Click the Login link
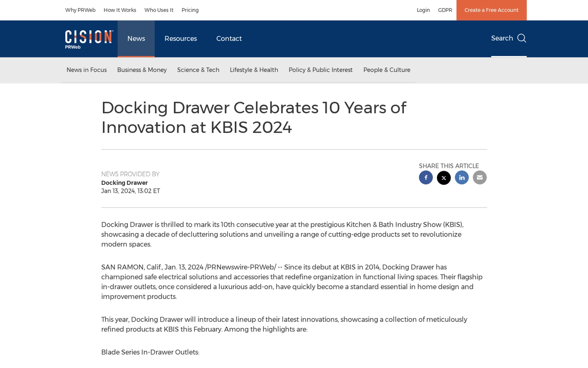The width and height of the screenshot is (588, 368). pyautogui.click(x=423, y=10)
